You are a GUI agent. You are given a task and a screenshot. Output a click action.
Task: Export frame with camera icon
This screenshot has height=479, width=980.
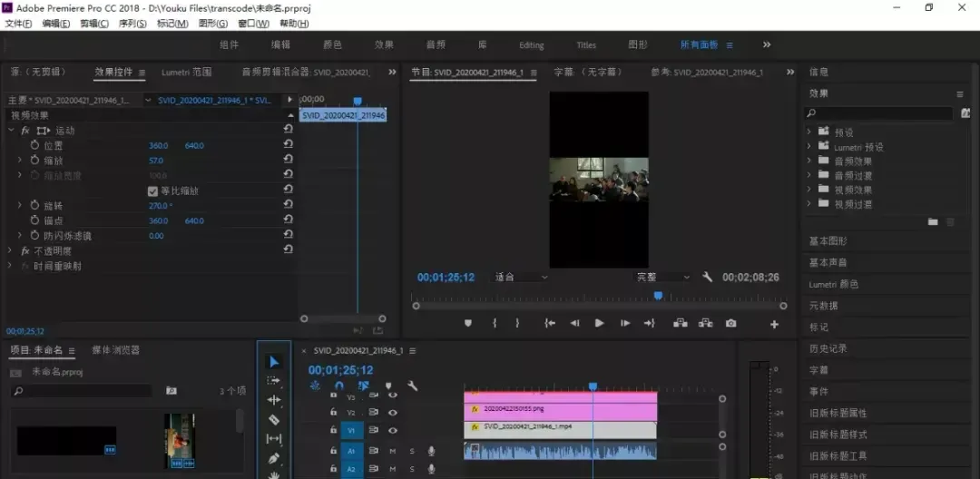click(x=730, y=323)
